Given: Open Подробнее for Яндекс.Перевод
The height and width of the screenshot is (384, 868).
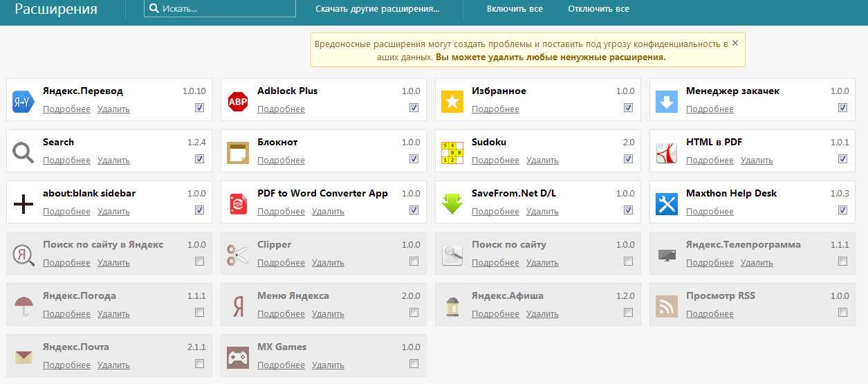Looking at the screenshot, I should pos(66,109).
